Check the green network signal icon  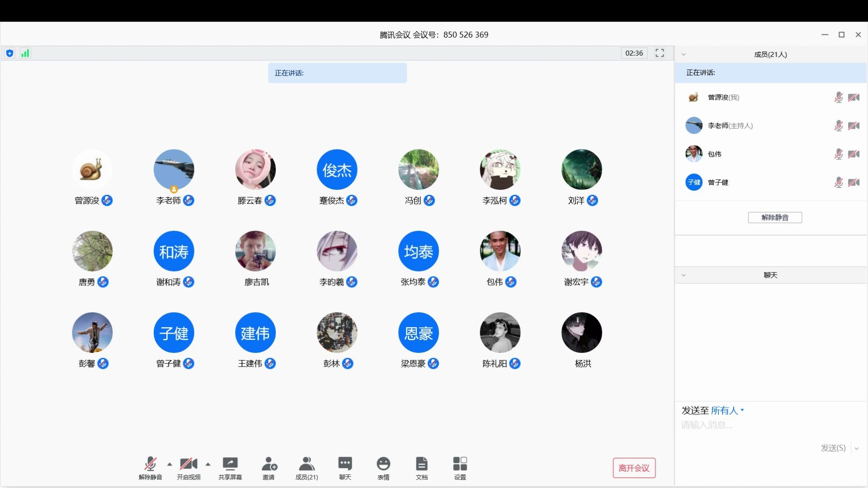coord(25,53)
